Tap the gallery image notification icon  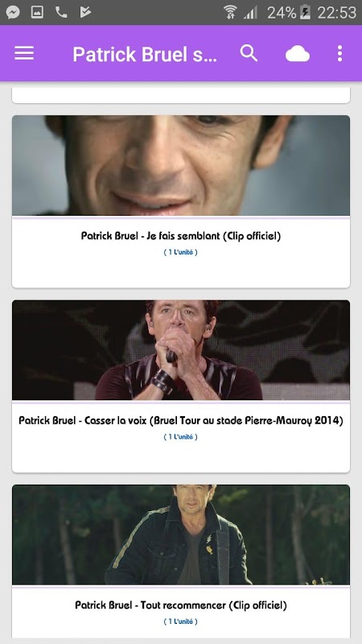click(37, 12)
